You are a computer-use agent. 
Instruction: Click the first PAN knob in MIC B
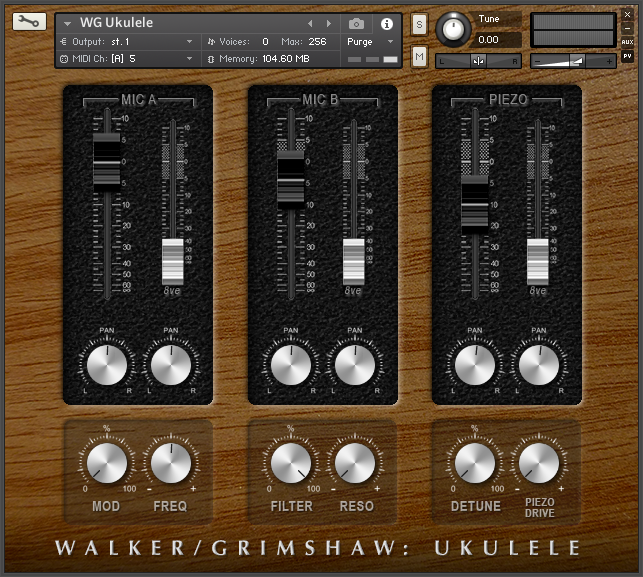[x=291, y=365]
